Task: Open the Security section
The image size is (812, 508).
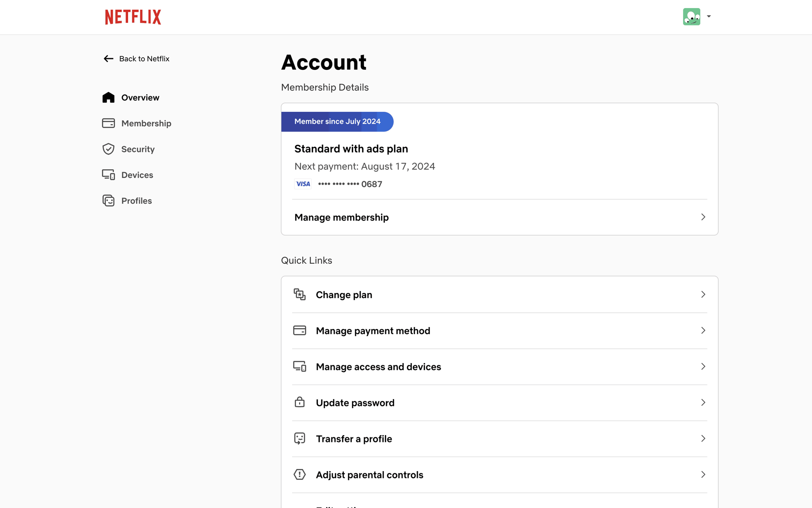Action: 138,149
